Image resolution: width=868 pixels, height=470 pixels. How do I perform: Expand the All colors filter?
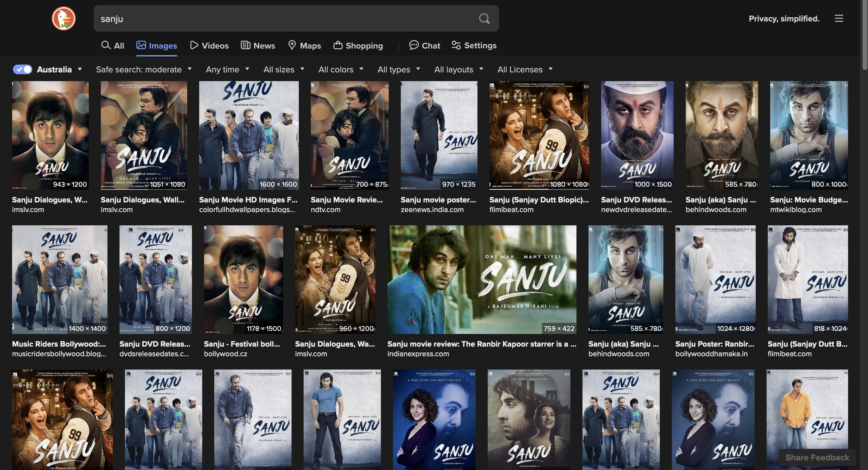(341, 69)
